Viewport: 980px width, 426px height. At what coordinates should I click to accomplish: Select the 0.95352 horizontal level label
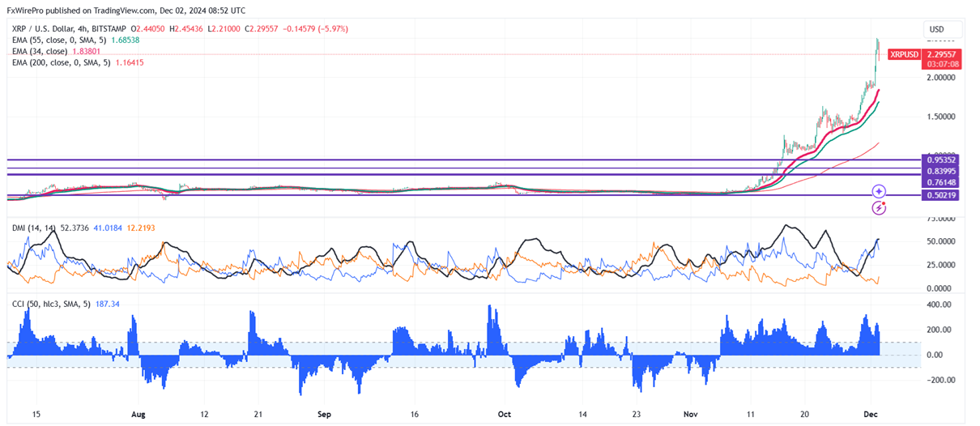(x=941, y=160)
